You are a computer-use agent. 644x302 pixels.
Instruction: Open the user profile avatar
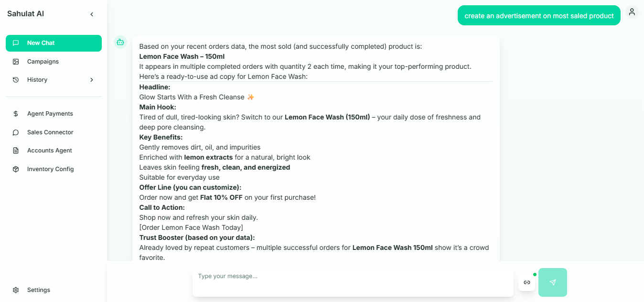[632, 12]
